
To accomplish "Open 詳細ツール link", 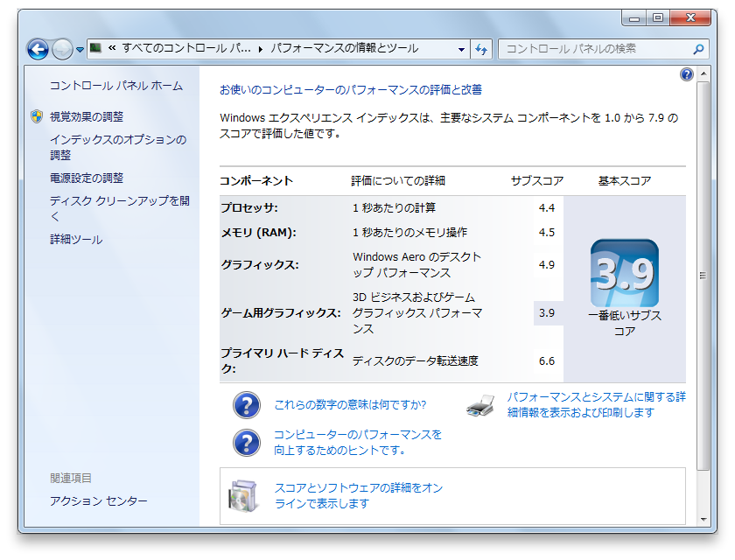I will (76, 240).
